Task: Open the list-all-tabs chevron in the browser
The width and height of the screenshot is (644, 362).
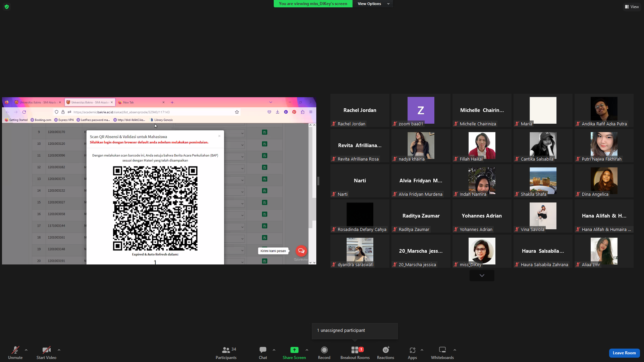Action: click(271, 102)
